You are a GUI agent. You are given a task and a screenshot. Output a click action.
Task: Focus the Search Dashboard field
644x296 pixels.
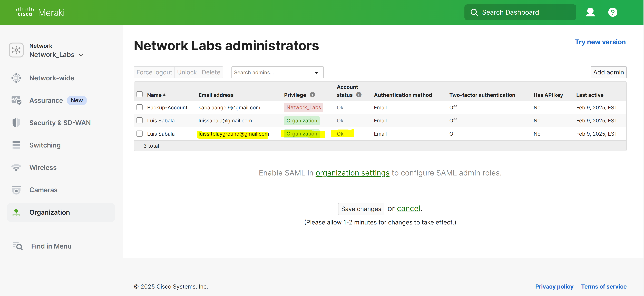point(520,12)
